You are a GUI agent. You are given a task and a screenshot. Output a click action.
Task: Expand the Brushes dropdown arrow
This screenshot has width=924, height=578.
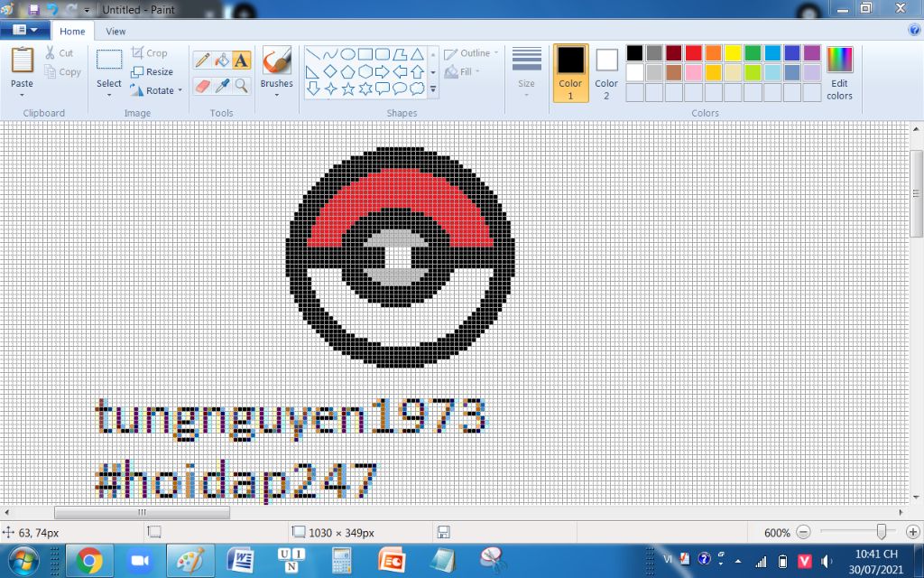pyautogui.click(x=276, y=95)
